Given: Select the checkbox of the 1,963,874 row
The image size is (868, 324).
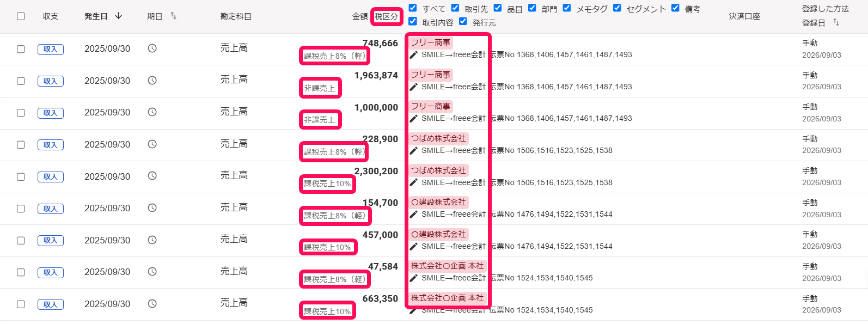Looking at the screenshot, I should (21, 81).
